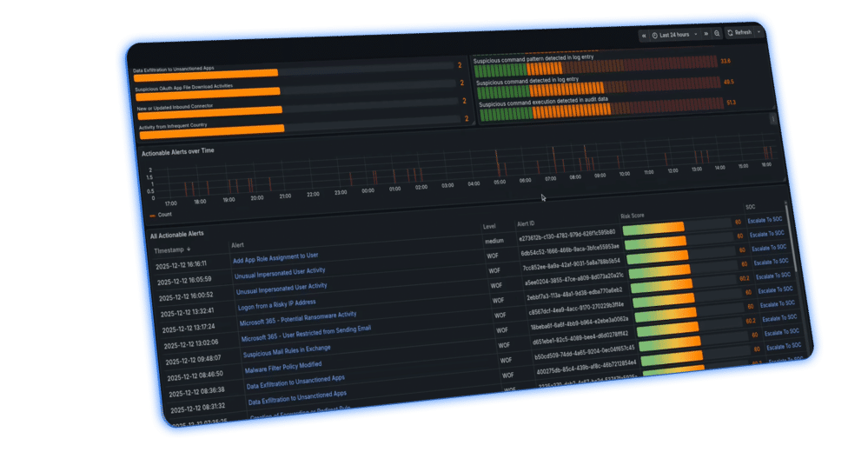Viewport: 868px width, 452px height.
Task: Open the Actionable Alerts over Time panel title
Action: pyautogui.click(x=177, y=151)
